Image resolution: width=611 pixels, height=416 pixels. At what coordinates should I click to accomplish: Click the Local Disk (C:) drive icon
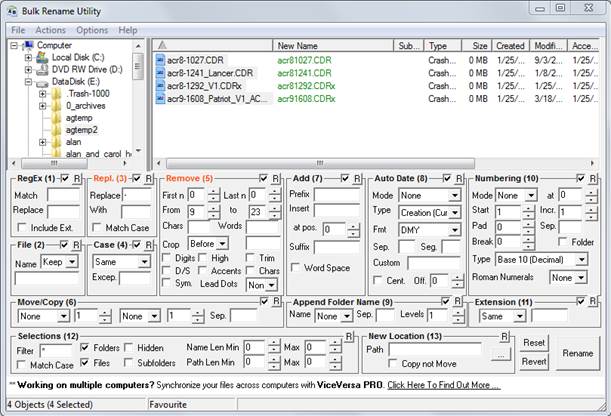(x=42, y=58)
